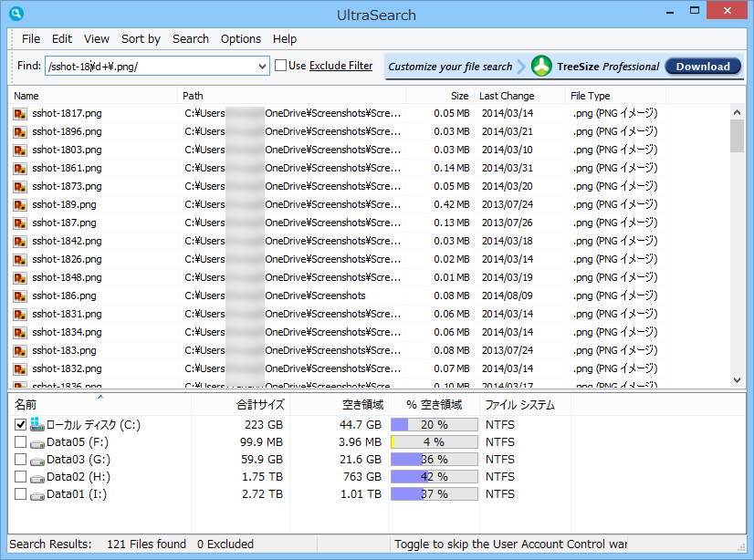Click the UAC toggle text in status bar

[x=510, y=544]
